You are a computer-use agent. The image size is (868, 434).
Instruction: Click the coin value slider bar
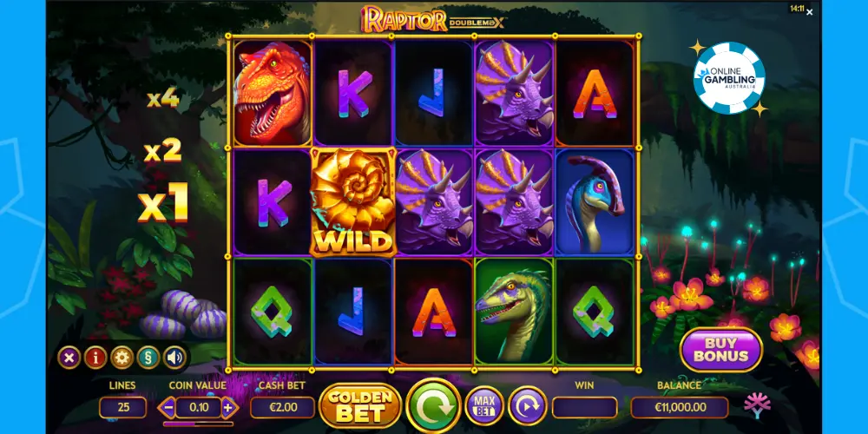tap(198, 424)
